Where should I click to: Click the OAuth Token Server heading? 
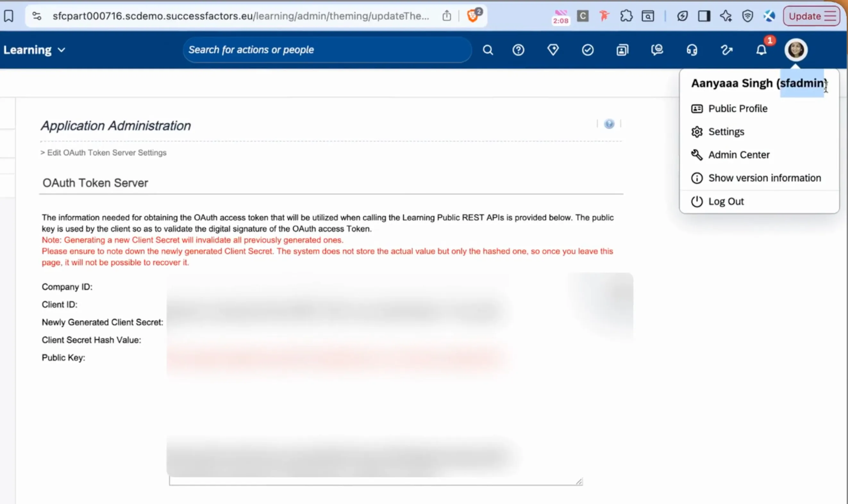click(95, 183)
